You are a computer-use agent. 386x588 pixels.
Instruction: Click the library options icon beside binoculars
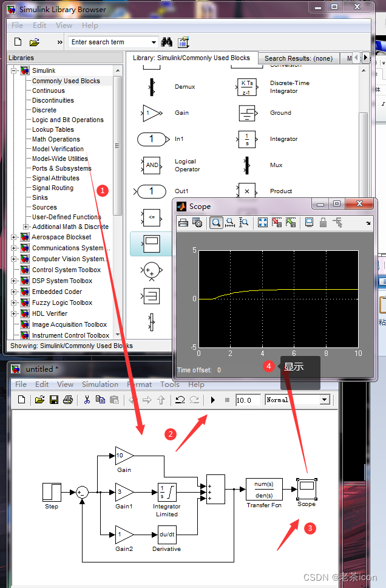pos(183,42)
